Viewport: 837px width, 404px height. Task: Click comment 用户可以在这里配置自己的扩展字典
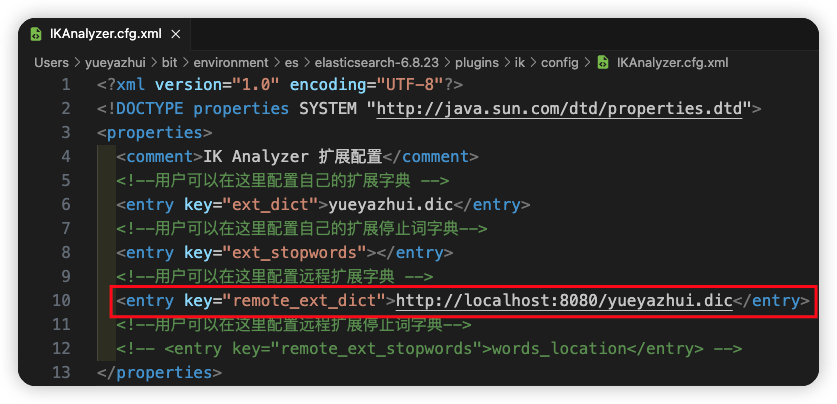[x=283, y=180]
